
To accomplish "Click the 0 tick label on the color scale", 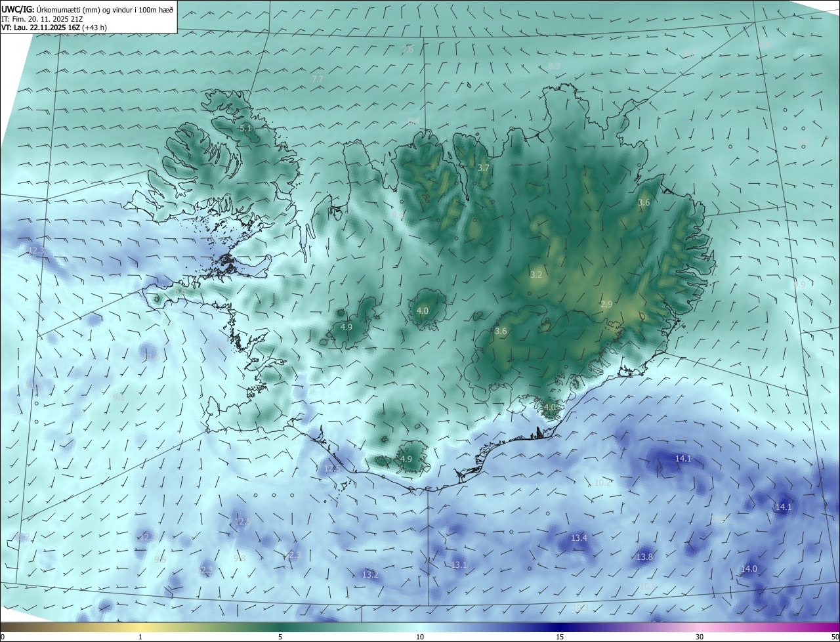I will (3, 637).
